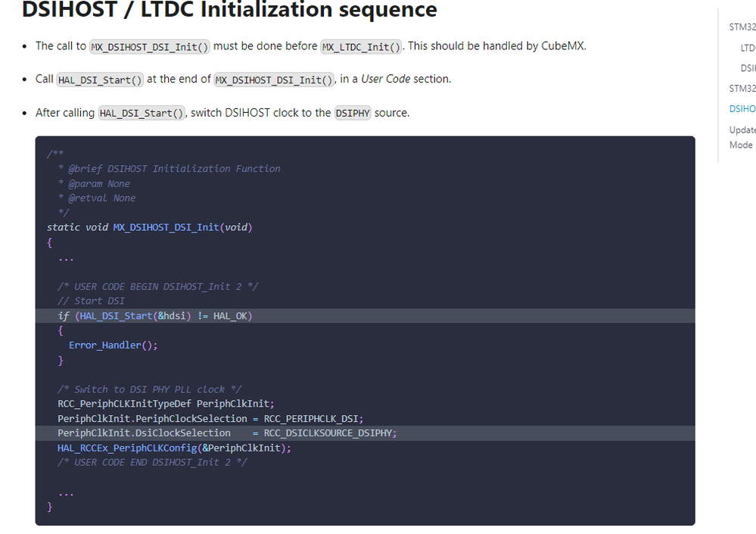Open the STM32 link just above DSIHO
756x534 pixels.
742,89
